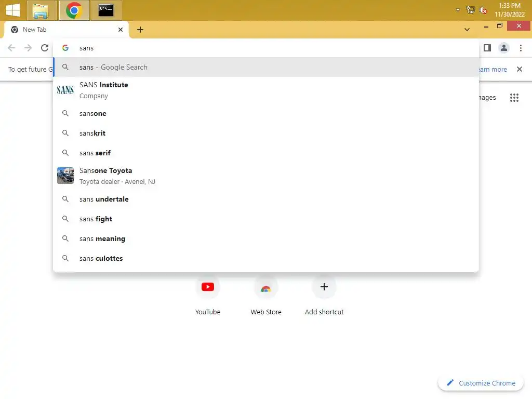Restore down the Chrome window
The height and width of the screenshot is (399, 532).
tap(499, 26)
